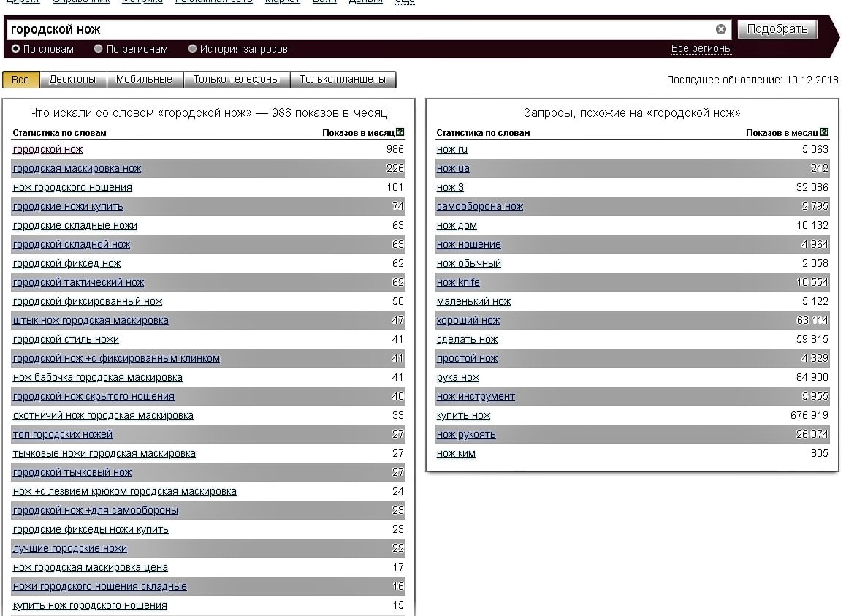865x616 pixels.
Task: Click the 'Последнее обновление: 10.12.2018' text
Action: coord(752,80)
